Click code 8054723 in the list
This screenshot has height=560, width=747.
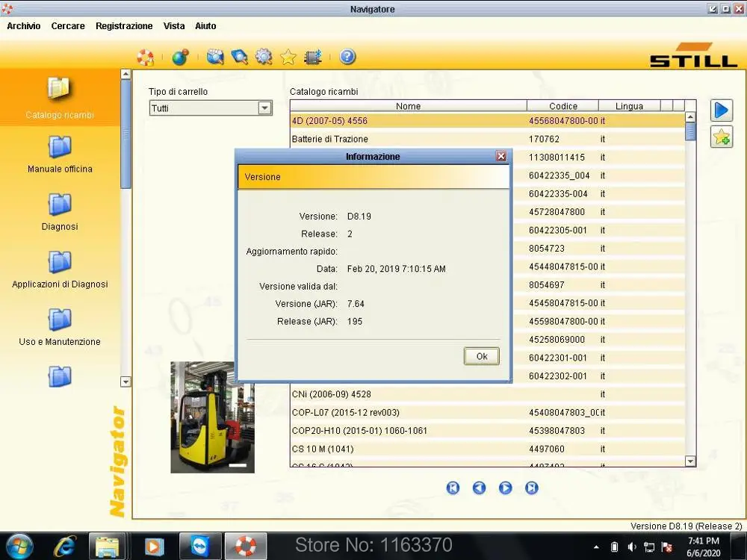(547, 249)
